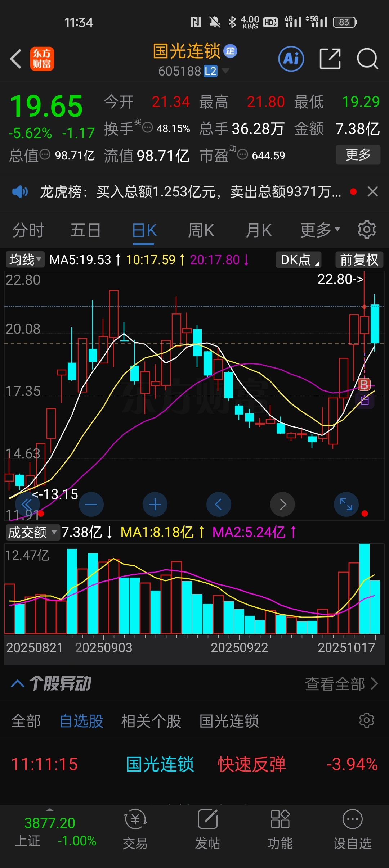The width and height of the screenshot is (389, 868).
Task: Open stock search magnifier
Action: pyautogui.click(x=367, y=59)
